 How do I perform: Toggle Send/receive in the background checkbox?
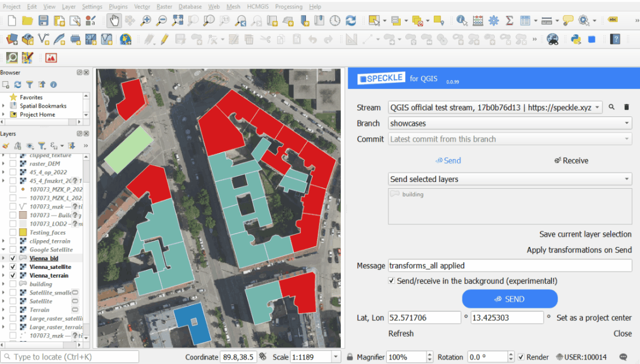tap(391, 281)
